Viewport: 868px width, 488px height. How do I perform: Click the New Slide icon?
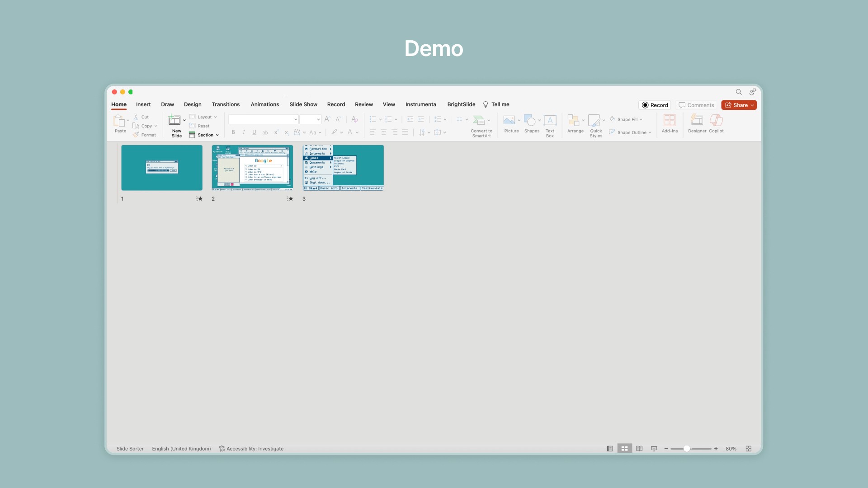[x=174, y=120]
